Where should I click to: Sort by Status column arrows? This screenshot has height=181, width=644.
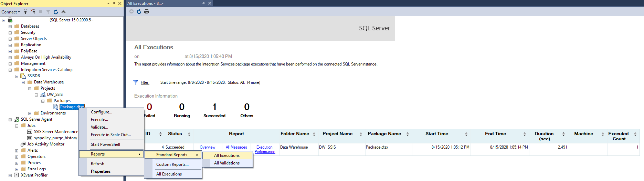pos(189,134)
